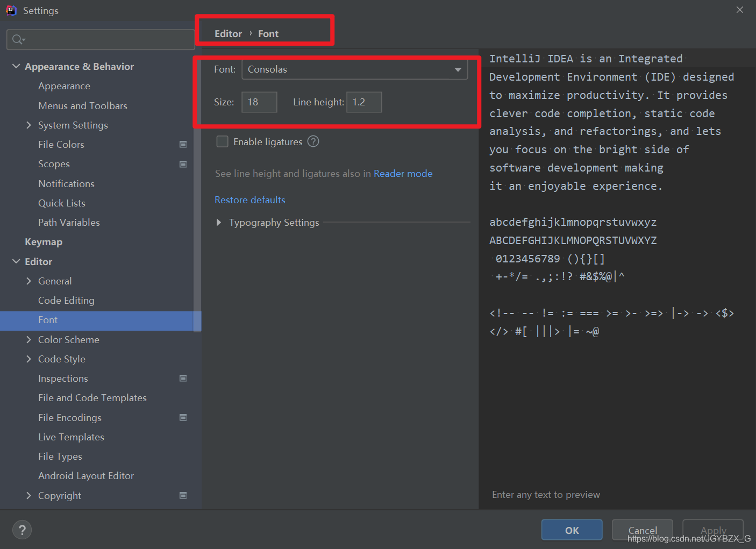This screenshot has width=756, height=549.
Task: Collapse the Editor section
Action: click(16, 261)
